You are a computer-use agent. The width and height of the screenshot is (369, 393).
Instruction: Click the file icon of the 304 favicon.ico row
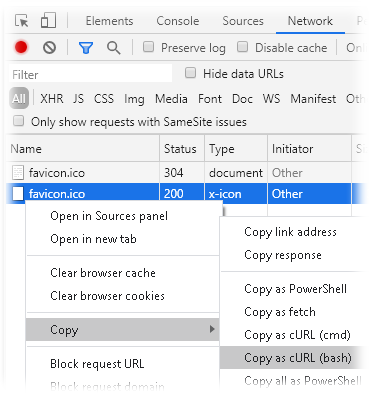(x=18, y=173)
